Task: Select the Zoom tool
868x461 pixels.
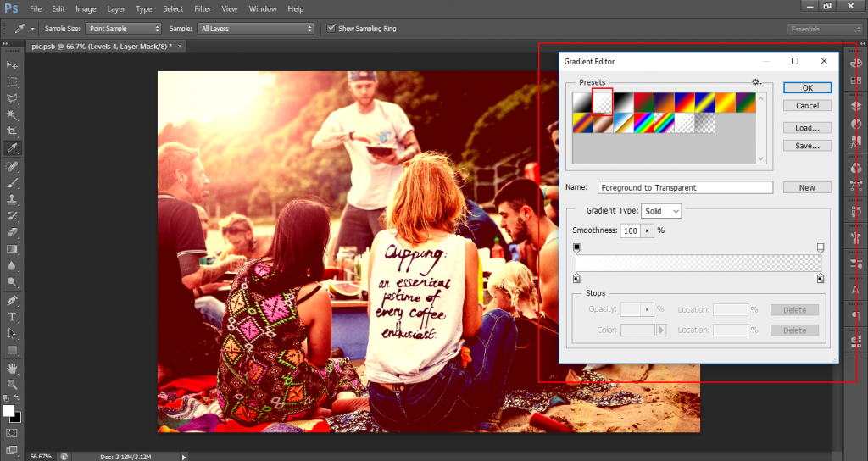Action: (x=12, y=385)
